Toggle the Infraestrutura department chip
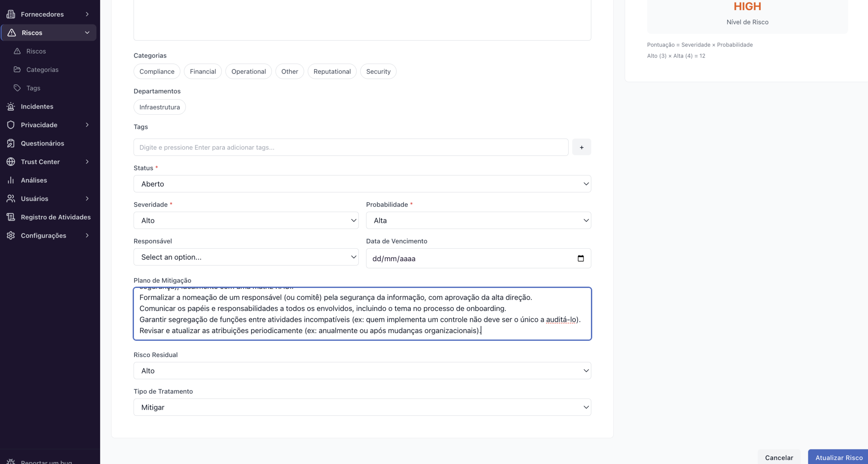Image resolution: width=868 pixels, height=464 pixels. point(160,107)
